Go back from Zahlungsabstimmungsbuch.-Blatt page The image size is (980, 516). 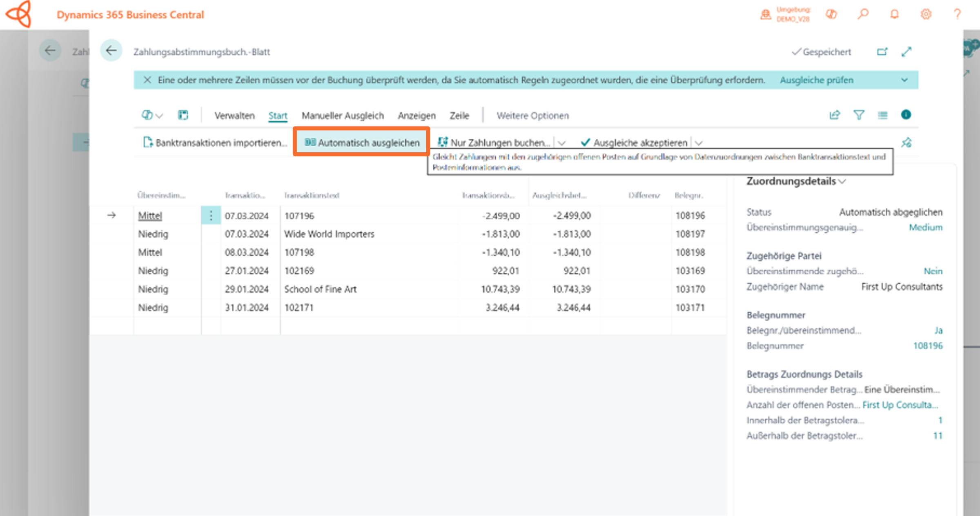point(111,51)
